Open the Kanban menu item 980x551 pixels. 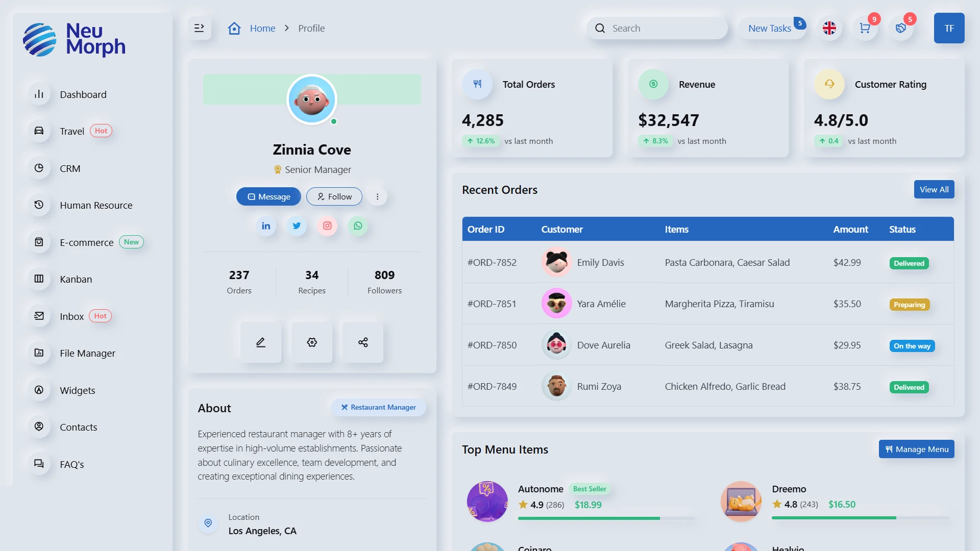click(76, 280)
